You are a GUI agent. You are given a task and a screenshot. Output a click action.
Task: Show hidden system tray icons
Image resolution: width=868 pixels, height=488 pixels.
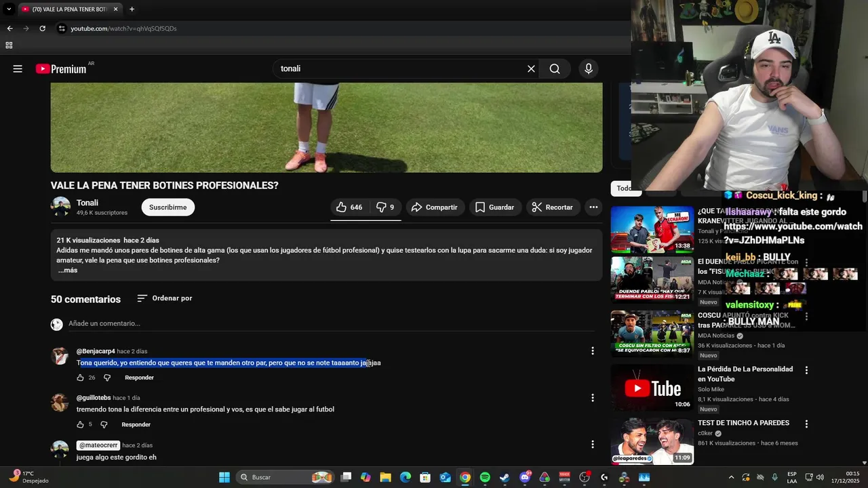(731, 477)
